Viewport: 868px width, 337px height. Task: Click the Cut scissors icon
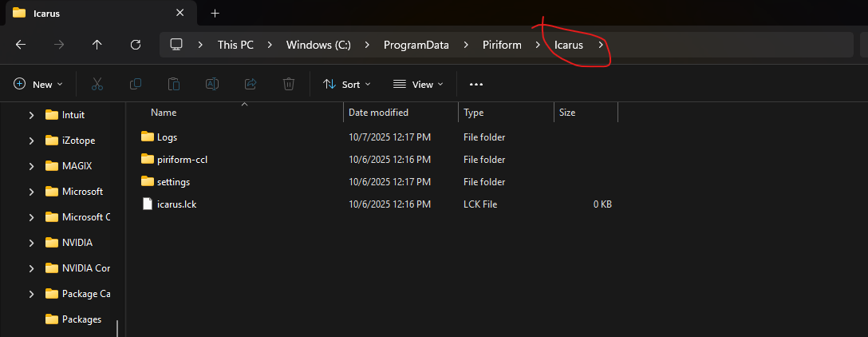tap(97, 84)
